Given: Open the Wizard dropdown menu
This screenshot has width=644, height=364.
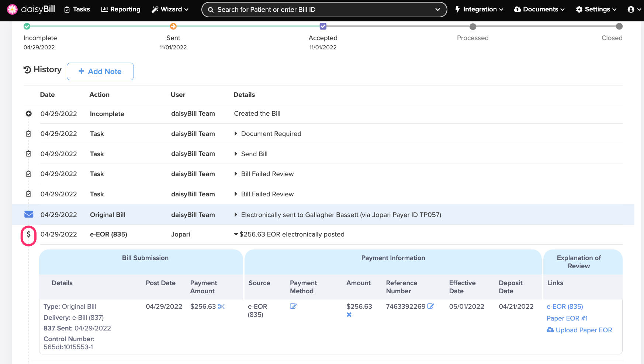Looking at the screenshot, I should coord(170,10).
